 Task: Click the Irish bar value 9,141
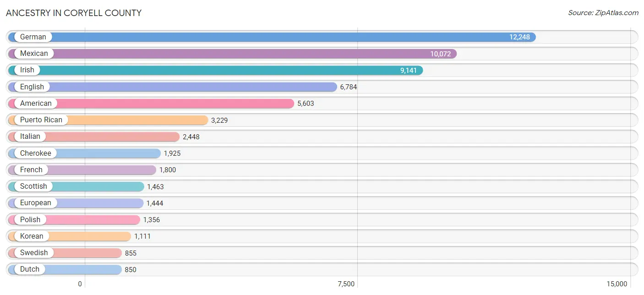[409, 71]
